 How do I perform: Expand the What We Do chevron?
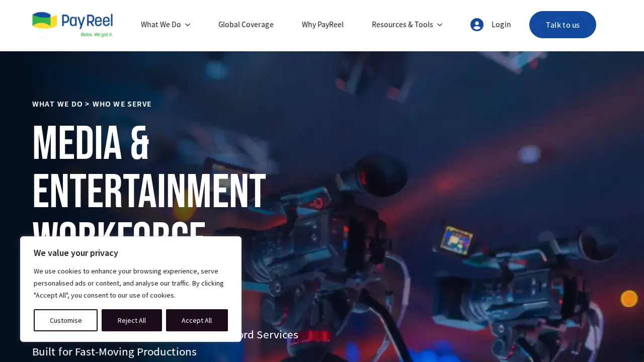(x=188, y=25)
